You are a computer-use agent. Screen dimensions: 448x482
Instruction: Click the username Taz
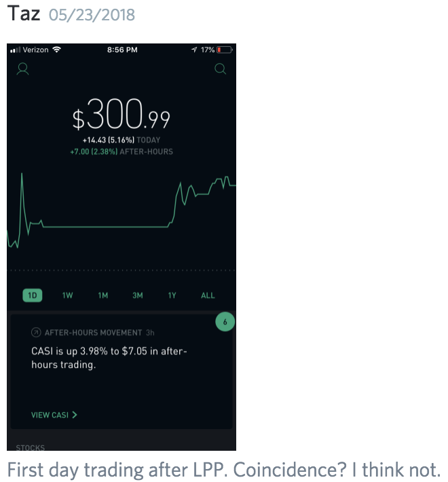[24, 14]
